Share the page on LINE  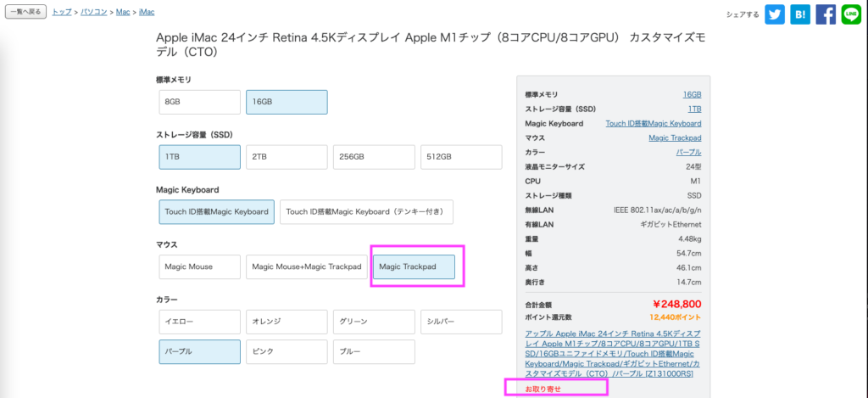(851, 14)
